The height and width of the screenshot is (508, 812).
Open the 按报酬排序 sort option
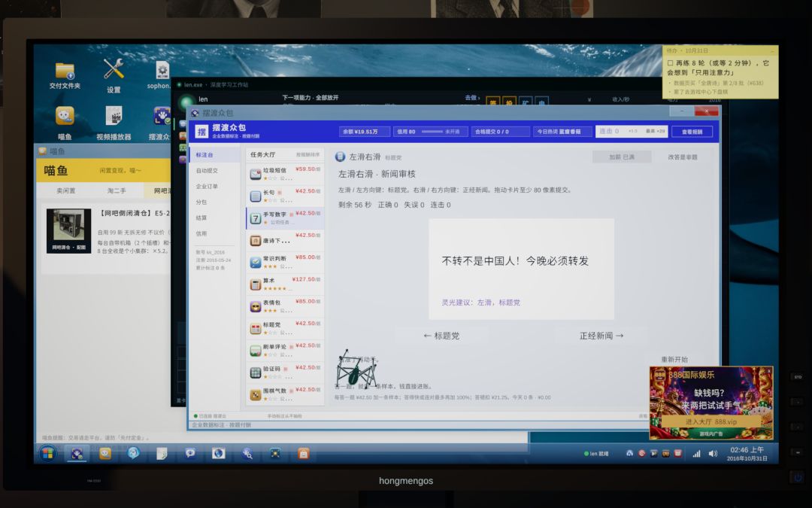(308, 154)
